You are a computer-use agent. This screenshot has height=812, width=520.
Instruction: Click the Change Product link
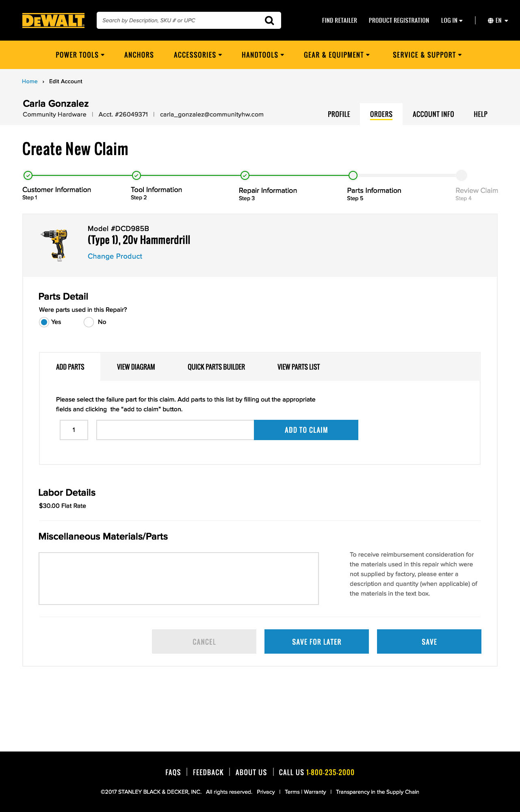coord(115,256)
